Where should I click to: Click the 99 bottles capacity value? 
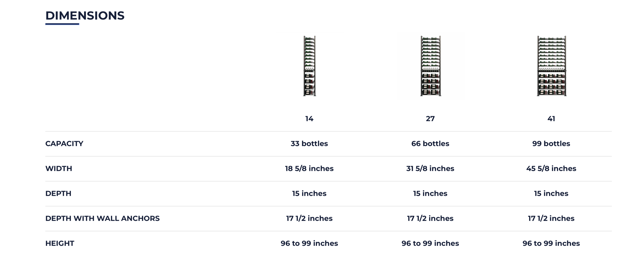[x=551, y=144]
